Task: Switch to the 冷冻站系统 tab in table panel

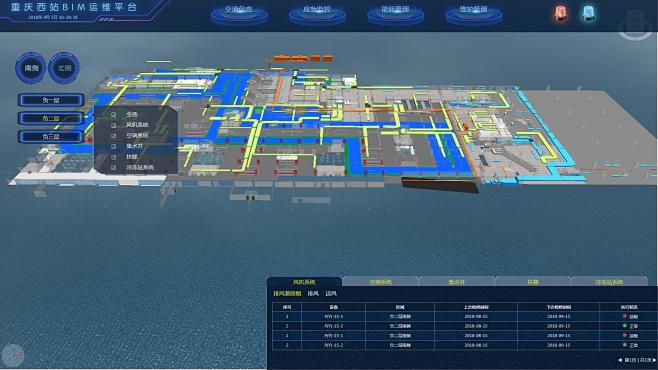Action: [x=609, y=282]
